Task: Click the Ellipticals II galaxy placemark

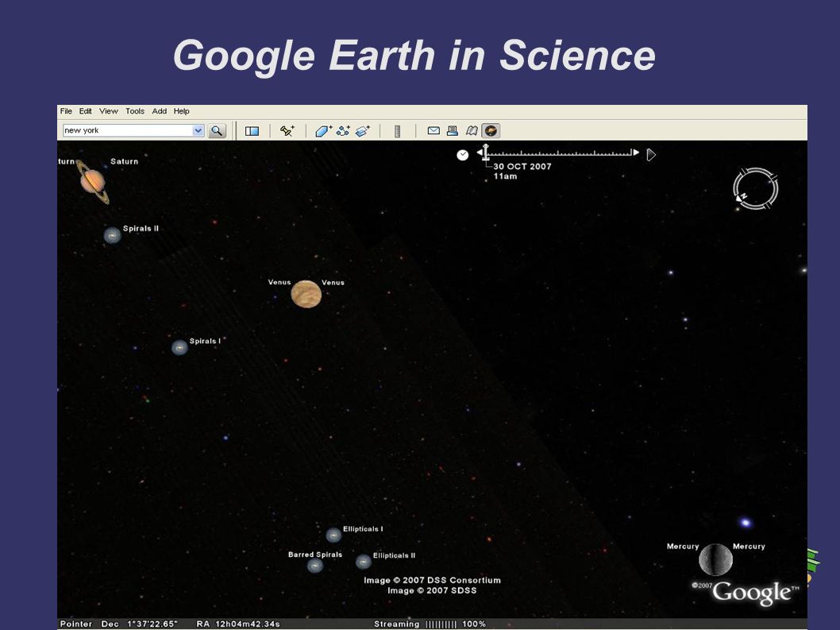Action: (363, 562)
